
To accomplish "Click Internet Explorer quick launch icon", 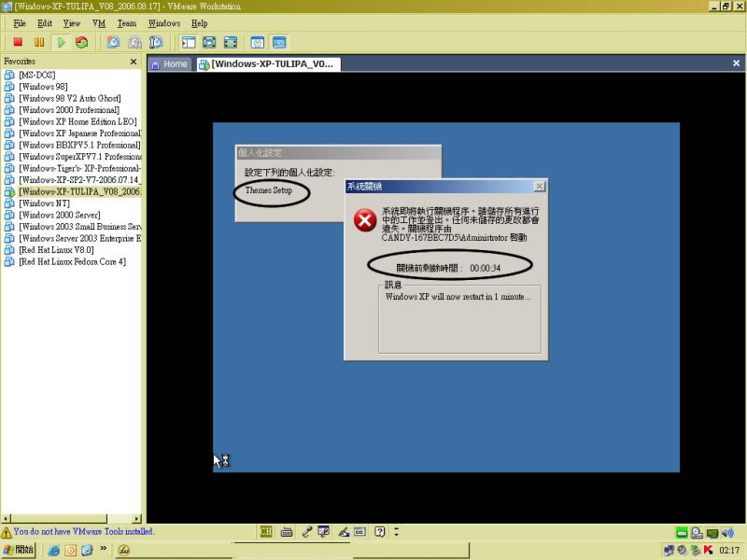I will [x=54, y=550].
